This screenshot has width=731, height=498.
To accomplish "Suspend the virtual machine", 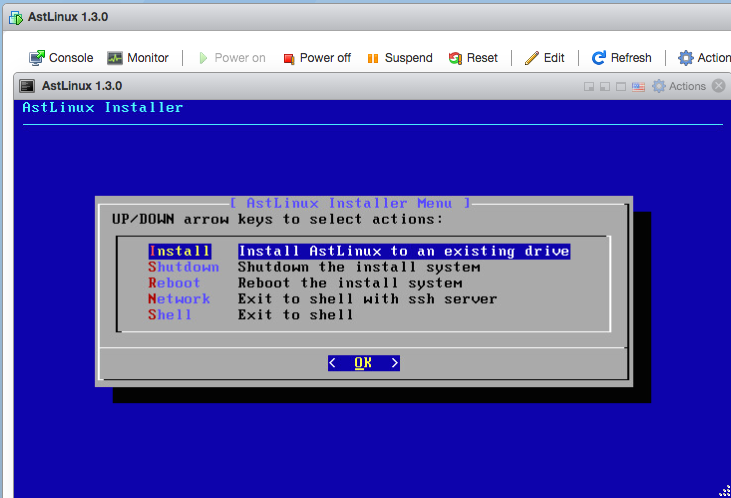I will (x=400, y=58).
